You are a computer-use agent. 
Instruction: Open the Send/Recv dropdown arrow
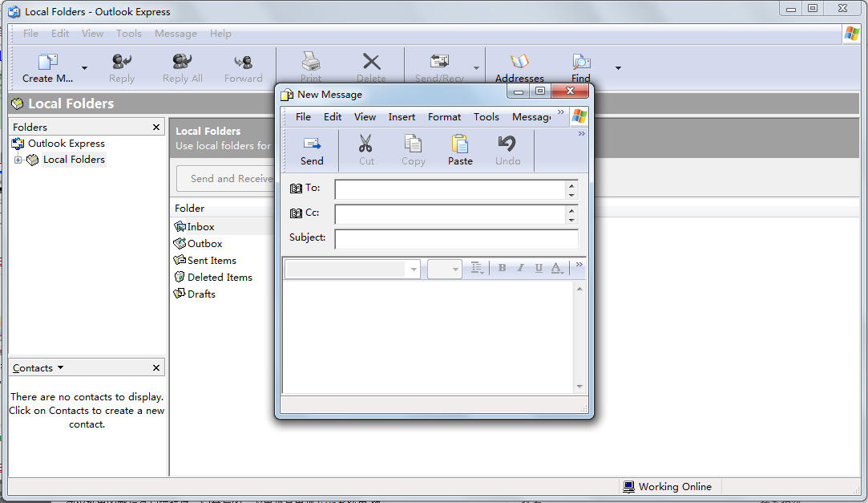point(476,67)
